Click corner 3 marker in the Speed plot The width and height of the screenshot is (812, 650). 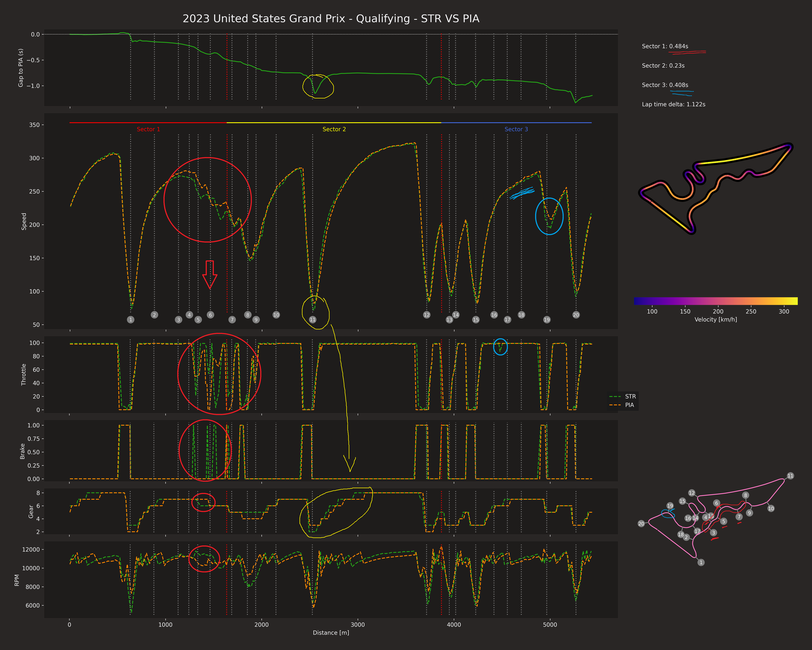point(179,320)
